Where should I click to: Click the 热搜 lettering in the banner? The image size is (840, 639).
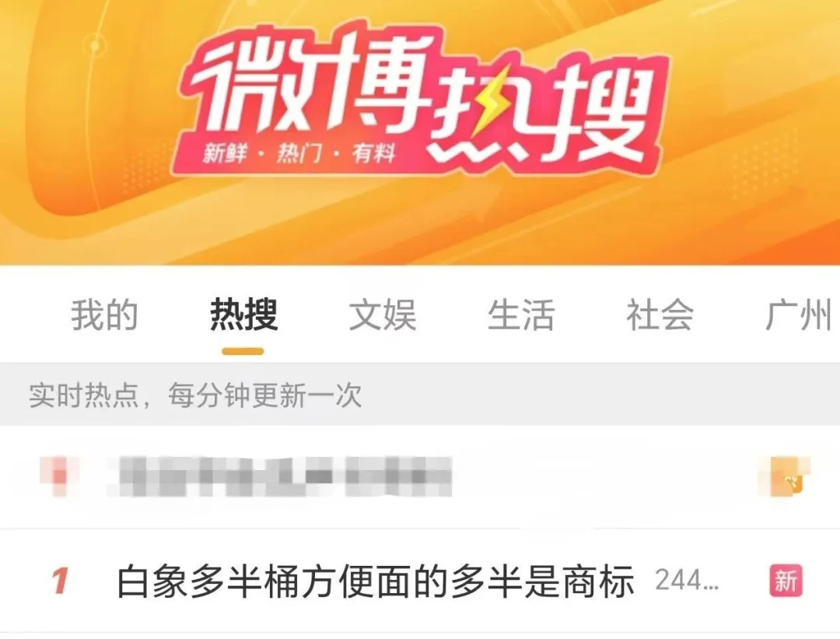(541, 110)
